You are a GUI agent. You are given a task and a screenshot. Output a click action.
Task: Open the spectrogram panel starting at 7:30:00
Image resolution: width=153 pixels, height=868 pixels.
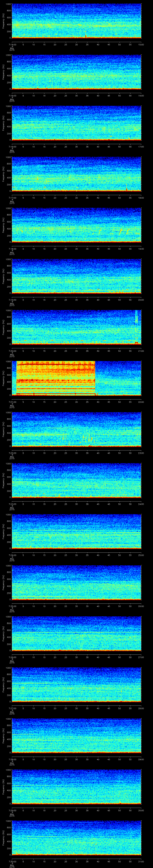point(77,838)
